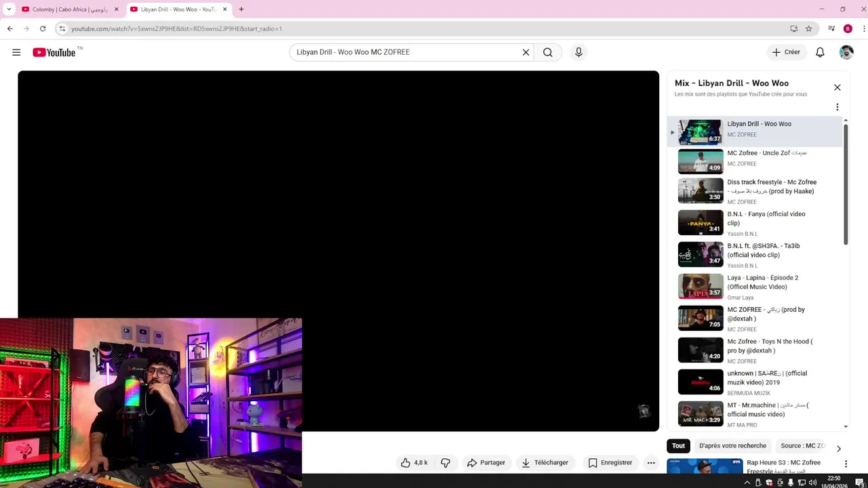Clear the search box with X icon
Screen dimensions: 868x488
click(x=526, y=52)
